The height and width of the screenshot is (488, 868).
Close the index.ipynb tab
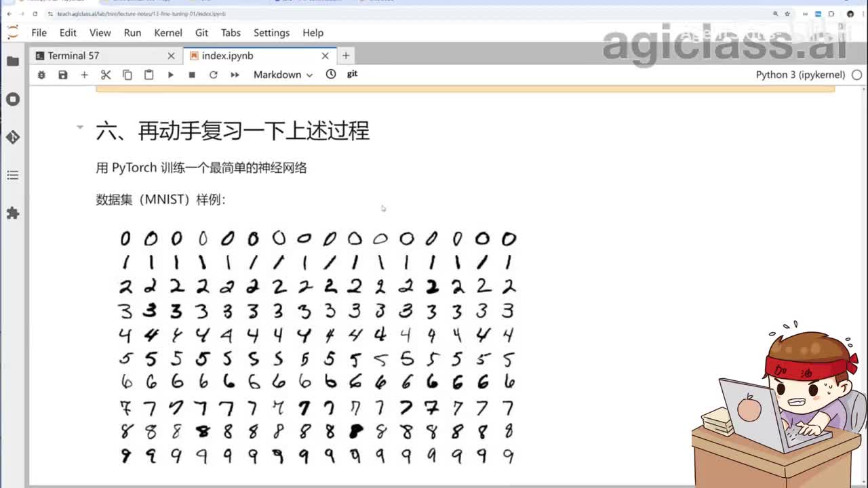click(x=325, y=56)
